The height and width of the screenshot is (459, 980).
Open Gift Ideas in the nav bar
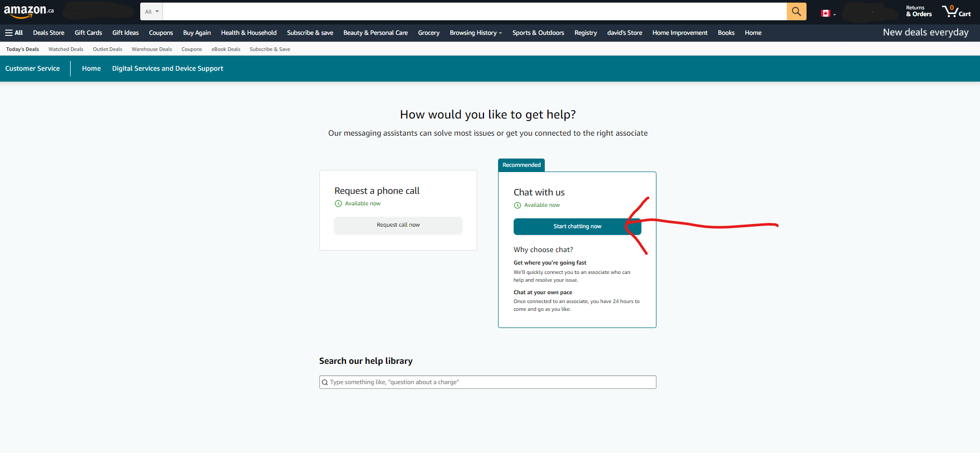126,33
